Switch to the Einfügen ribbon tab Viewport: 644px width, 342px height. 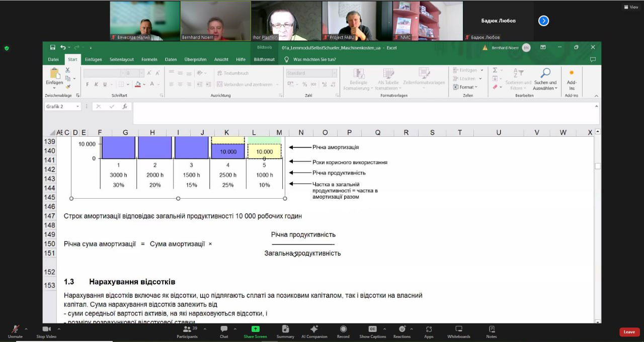pos(94,59)
